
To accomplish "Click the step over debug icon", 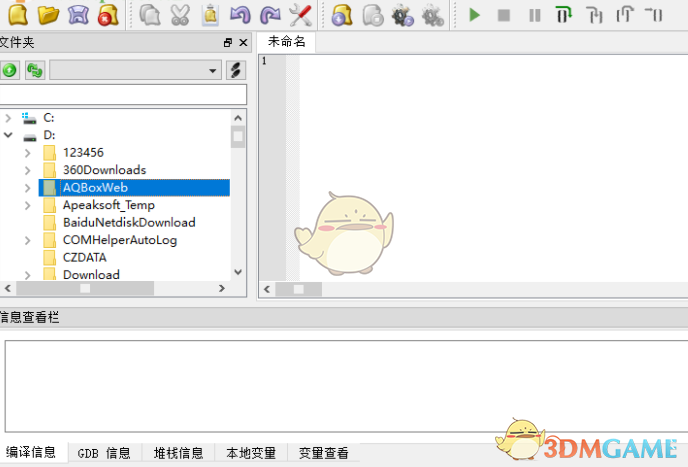I will (x=564, y=15).
